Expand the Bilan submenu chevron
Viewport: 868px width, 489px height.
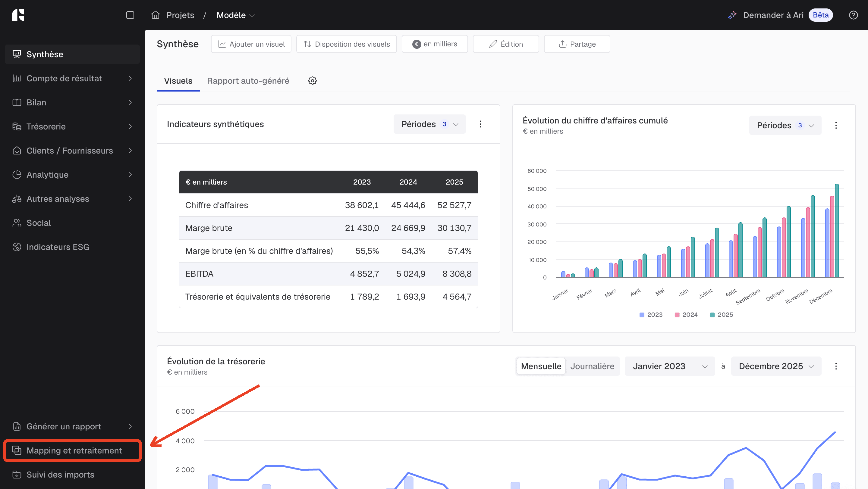[x=130, y=102]
